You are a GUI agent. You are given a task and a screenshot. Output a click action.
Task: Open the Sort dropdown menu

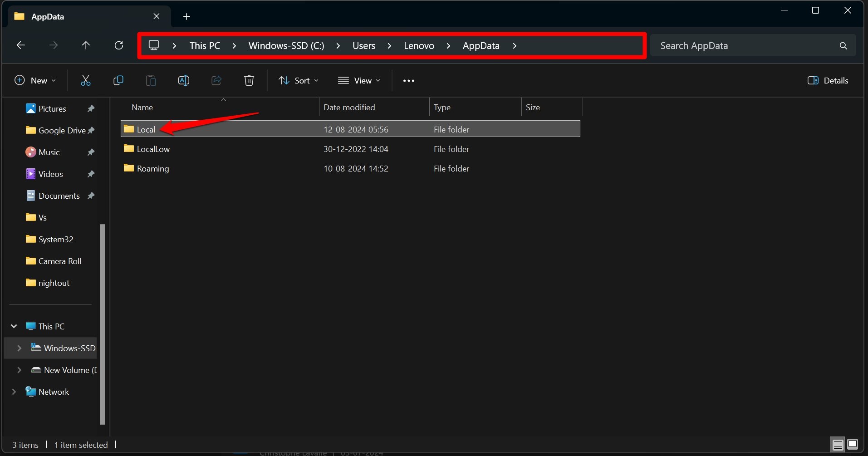pyautogui.click(x=298, y=80)
